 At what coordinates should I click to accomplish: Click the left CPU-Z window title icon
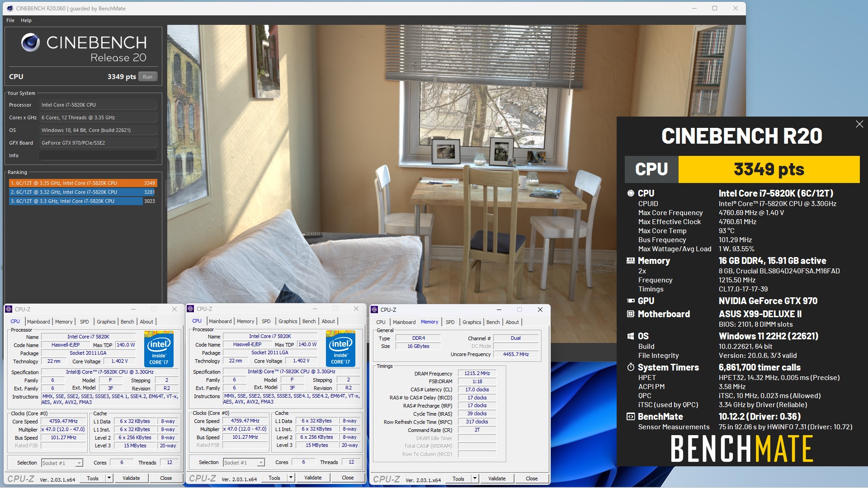(x=9, y=309)
